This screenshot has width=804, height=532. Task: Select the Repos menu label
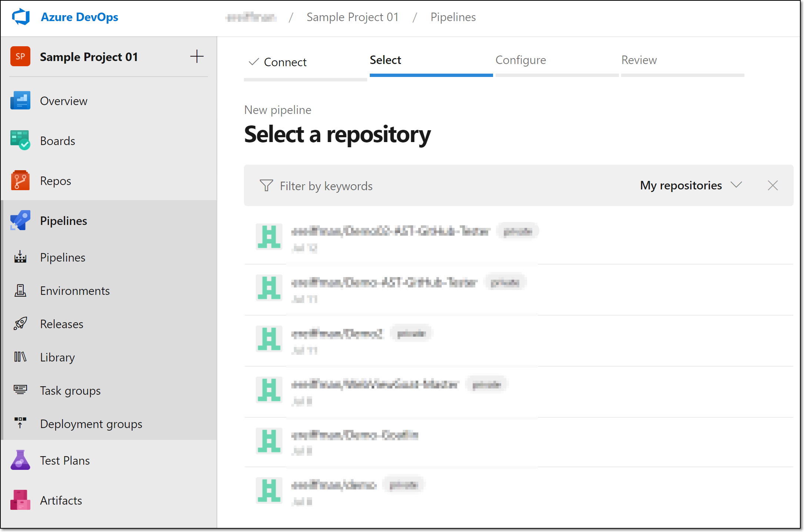(56, 181)
